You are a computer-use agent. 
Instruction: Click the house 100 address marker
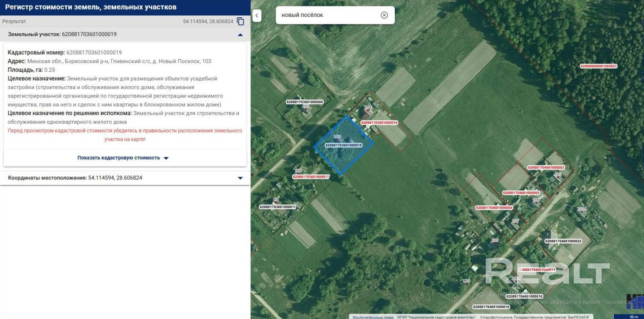pos(298,171)
